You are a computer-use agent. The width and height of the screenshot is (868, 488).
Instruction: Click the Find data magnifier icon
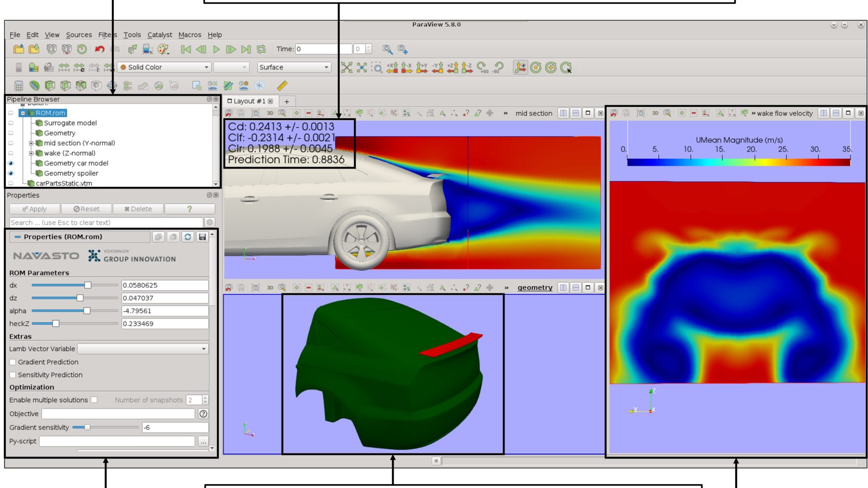point(387,49)
